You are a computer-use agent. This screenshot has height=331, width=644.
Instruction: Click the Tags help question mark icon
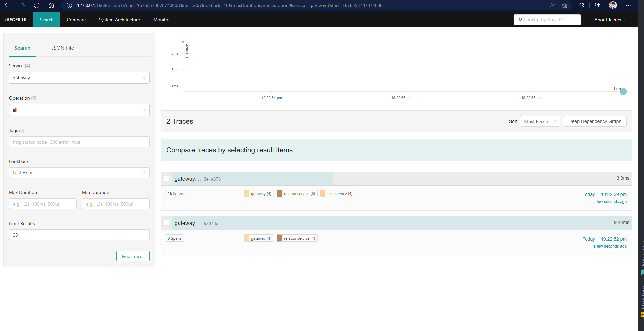point(22,131)
